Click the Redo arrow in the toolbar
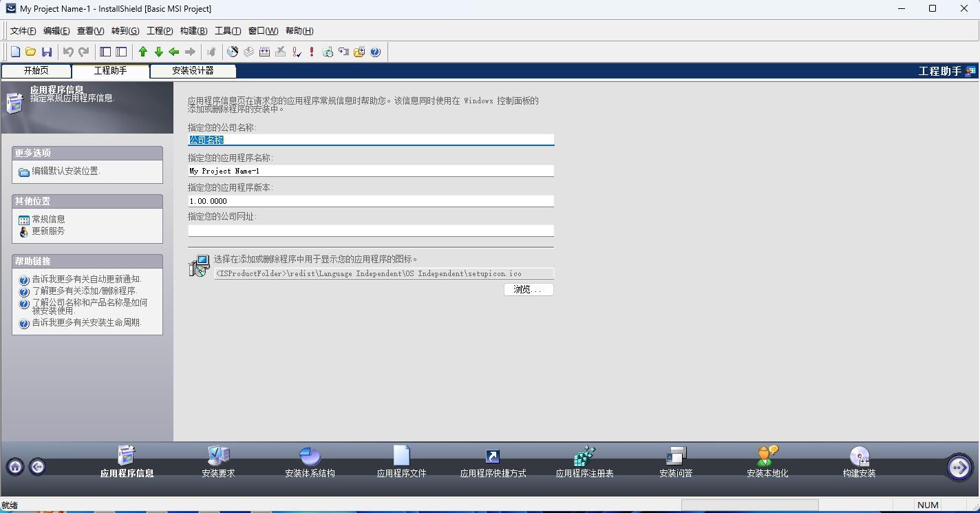The width and height of the screenshot is (980, 513). click(x=84, y=52)
